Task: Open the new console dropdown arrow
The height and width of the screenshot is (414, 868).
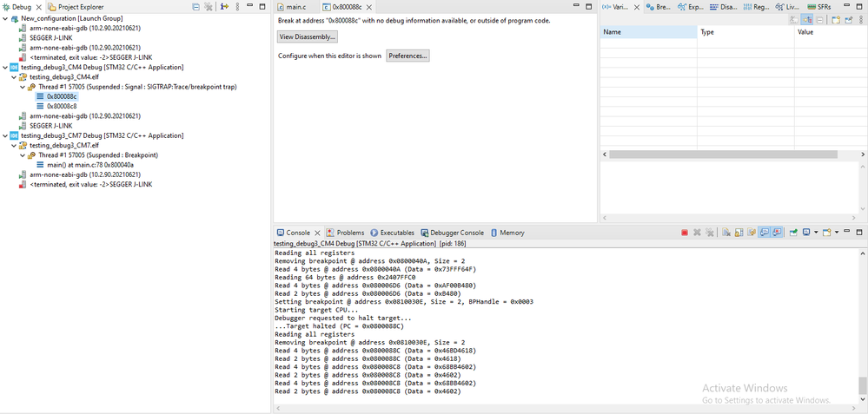Action: tap(837, 233)
